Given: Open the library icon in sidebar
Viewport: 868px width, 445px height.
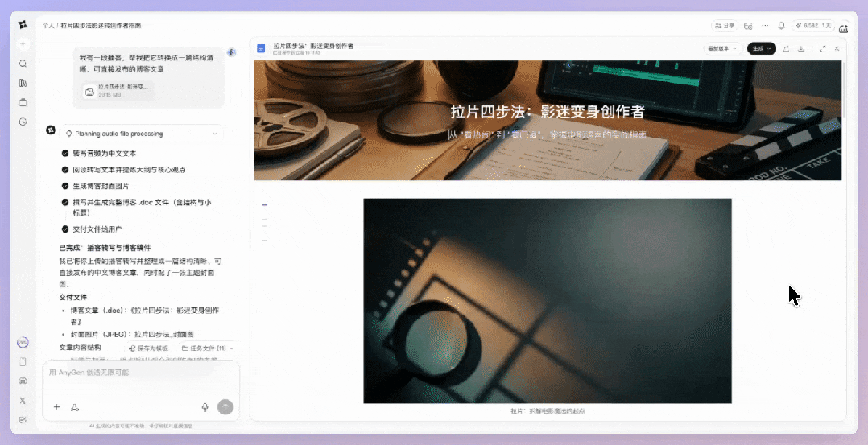Looking at the screenshot, I should [23, 83].
